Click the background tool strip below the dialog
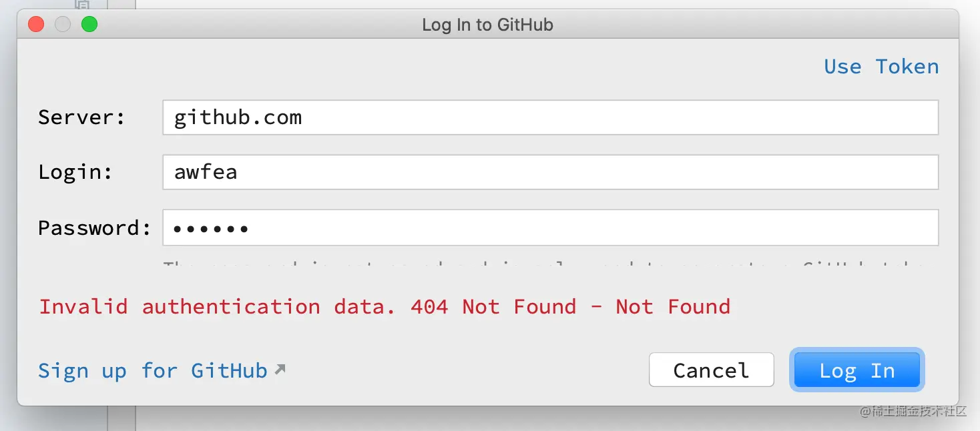The width and height of the screenshot is (980, 431). 121,418
